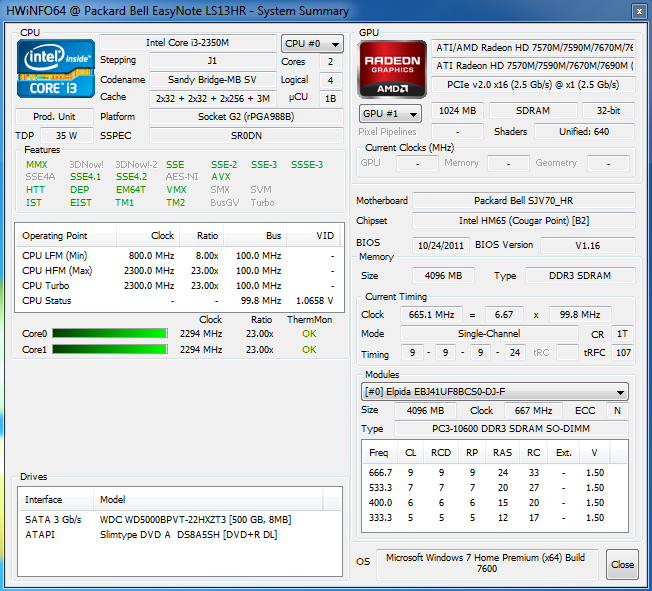Click the SSE4.2 feature label
This screenshot has height=591, width=652.
pos(131,177)
